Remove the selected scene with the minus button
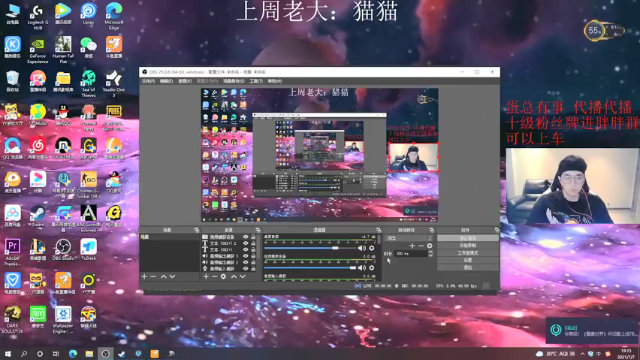 click(x=153, y=277)
